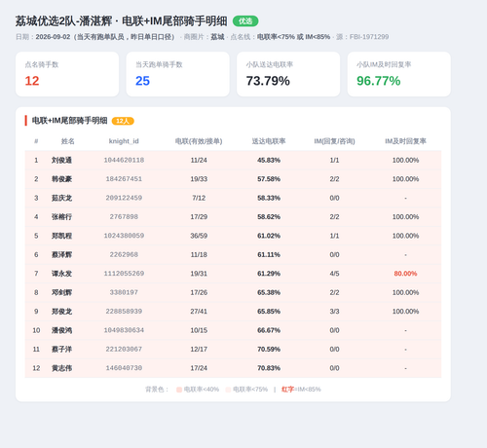Click the contact rate 70.83%
The height and width of the screenshot is (448, 487).
coord(269,368)
